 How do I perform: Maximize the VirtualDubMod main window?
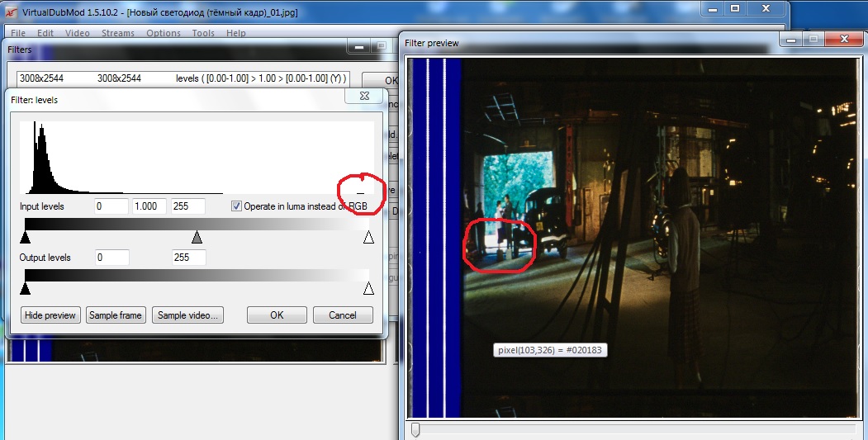click(735, 8)
